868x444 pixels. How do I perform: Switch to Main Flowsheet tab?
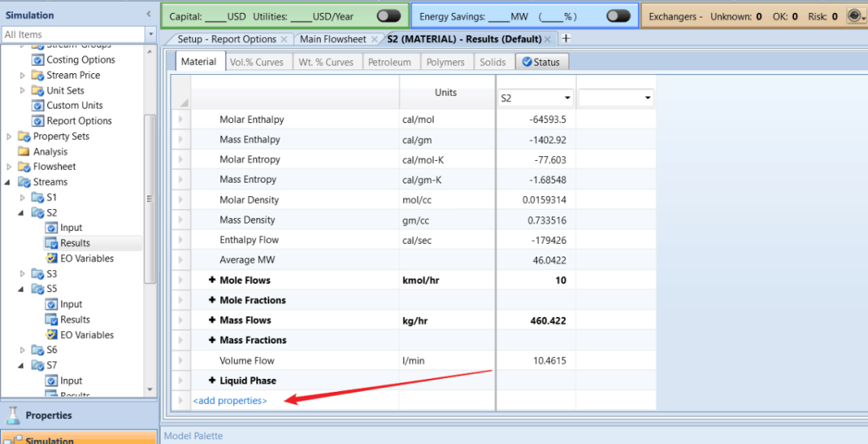(x=333, y=39)
